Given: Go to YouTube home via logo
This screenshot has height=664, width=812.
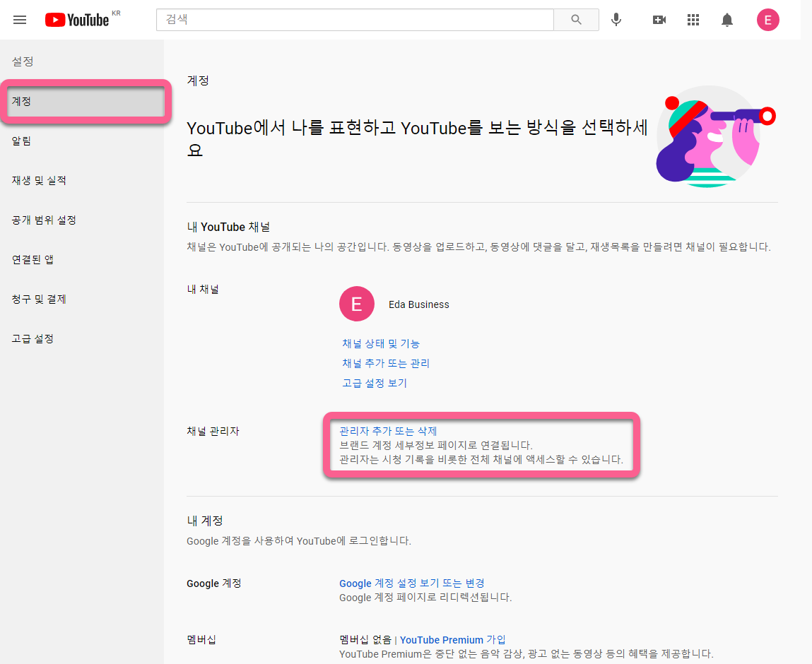Looking at the screenshot, I should [77, 20].
